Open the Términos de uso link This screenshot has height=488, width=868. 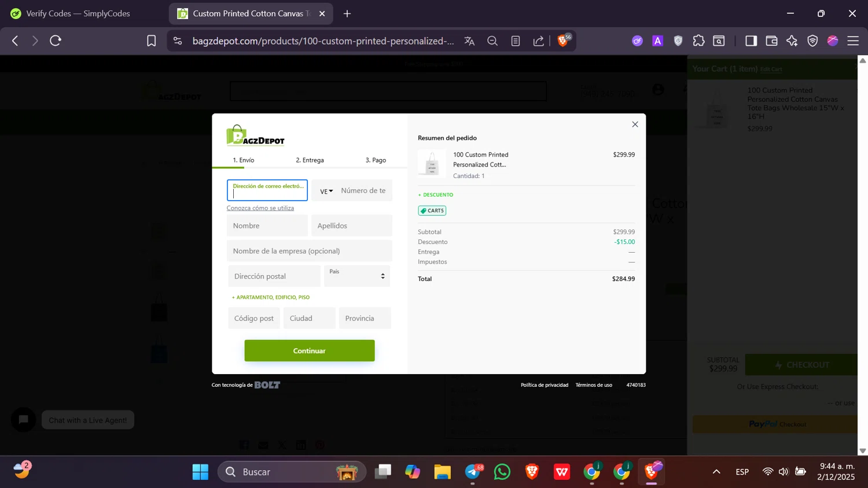click(x=594, y=385)
